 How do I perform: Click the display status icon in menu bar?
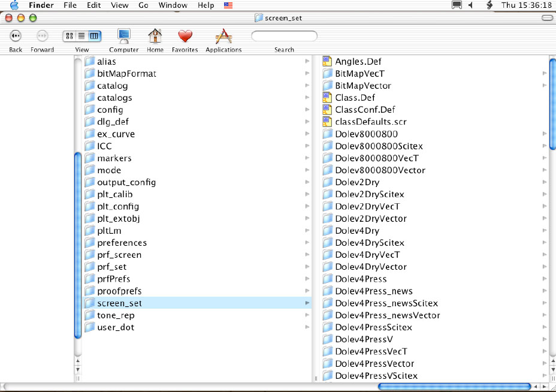point(457,5)
